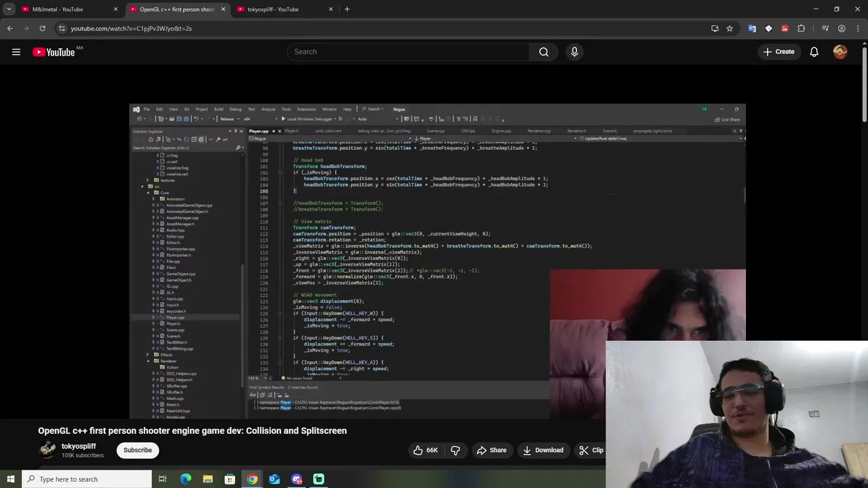
Task: Focus the address bar with the YouTube URL
Action: tap(380, 28)
